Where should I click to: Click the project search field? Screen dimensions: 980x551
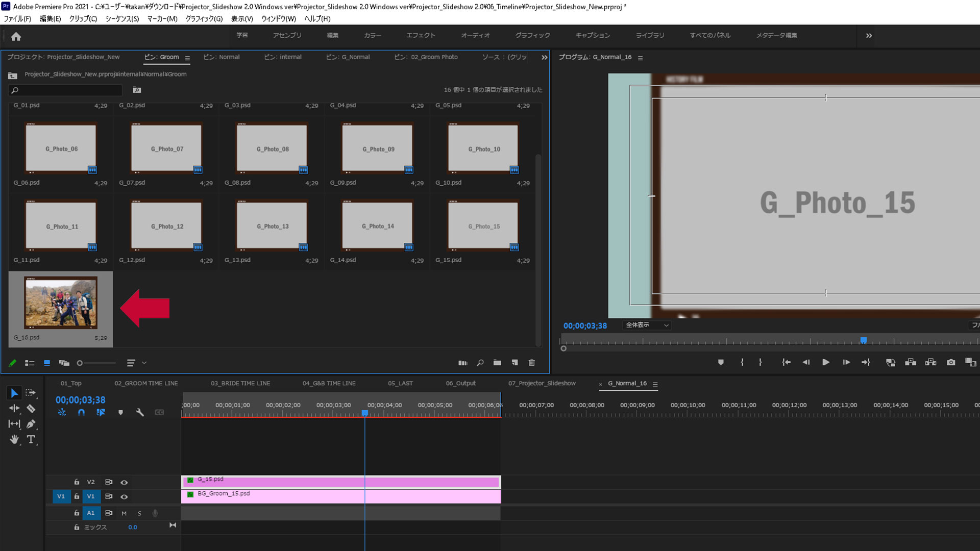(65, 90)
